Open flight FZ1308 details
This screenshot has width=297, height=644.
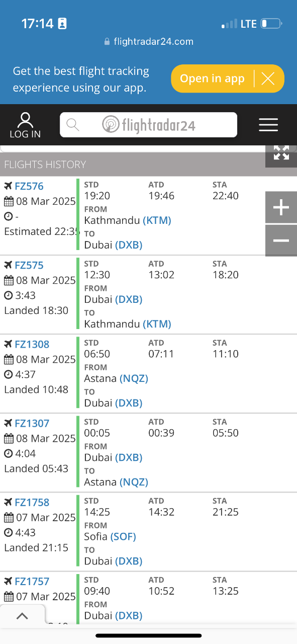tap(32, 344)
